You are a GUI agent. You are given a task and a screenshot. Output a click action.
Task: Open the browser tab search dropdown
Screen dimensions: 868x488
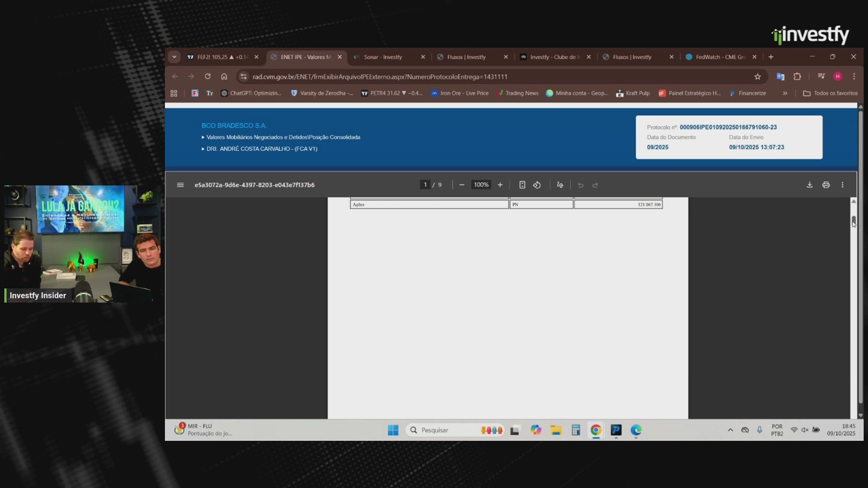click(174, 57)
